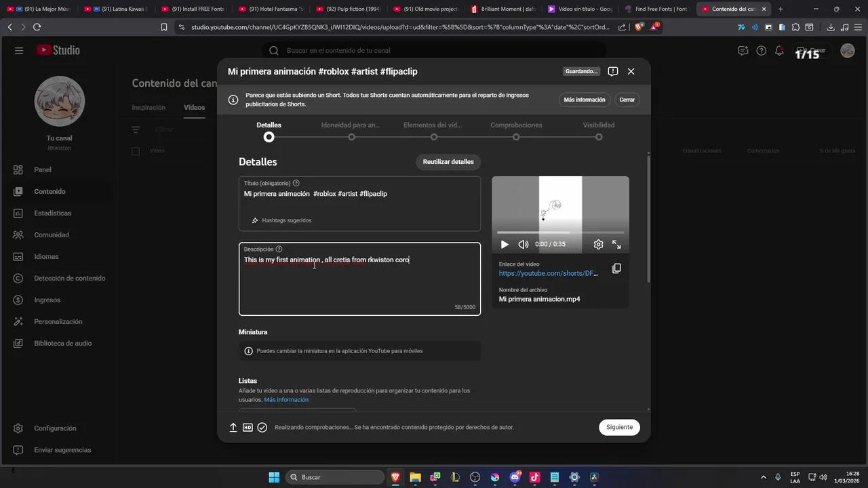Click the Siguiente button
The height and width of the screenshot is (488, 868).
pos(619,427)
